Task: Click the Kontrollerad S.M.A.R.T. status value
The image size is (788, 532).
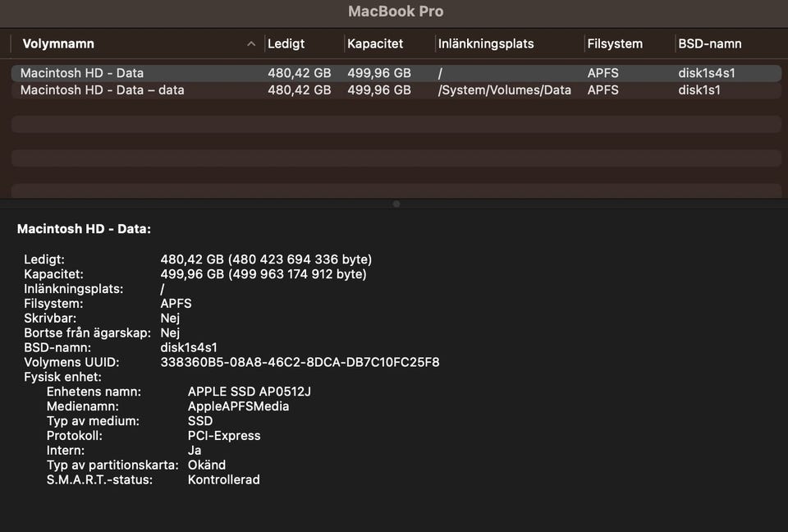Action: (x=223, y=479)
